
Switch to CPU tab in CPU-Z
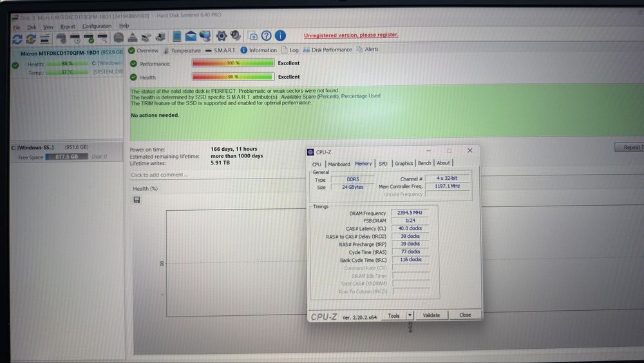(317, 164)
